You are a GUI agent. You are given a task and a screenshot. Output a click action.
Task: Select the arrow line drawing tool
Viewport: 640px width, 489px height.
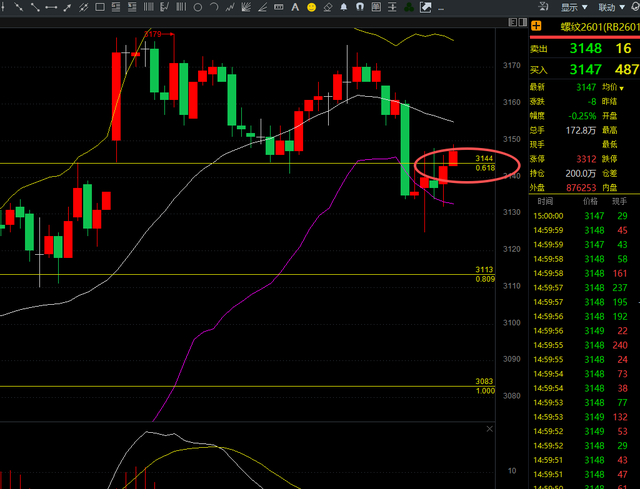pyautogui.click(x=67, y=7)
